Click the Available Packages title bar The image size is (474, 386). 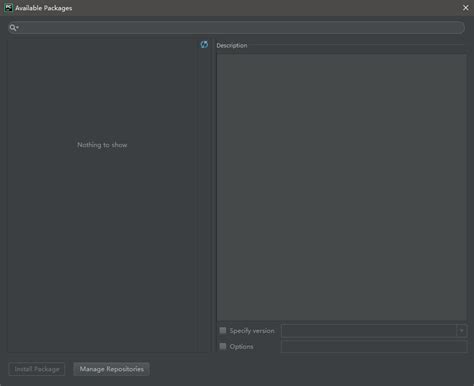click(233, 8)
